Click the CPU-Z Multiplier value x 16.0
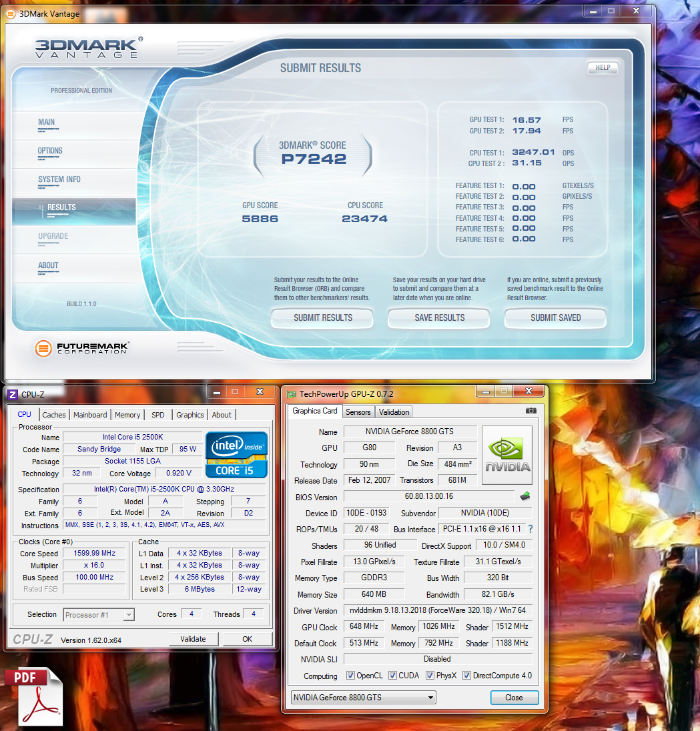The image size is (700, 731). [95, 565]
